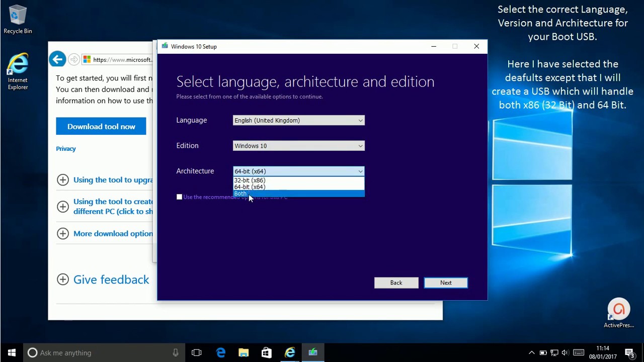Image resolution: width=644 pixels, height=362 pixels.
Task: Toggle 'Use the recommended options' checkbox
Action: point(179,197)
